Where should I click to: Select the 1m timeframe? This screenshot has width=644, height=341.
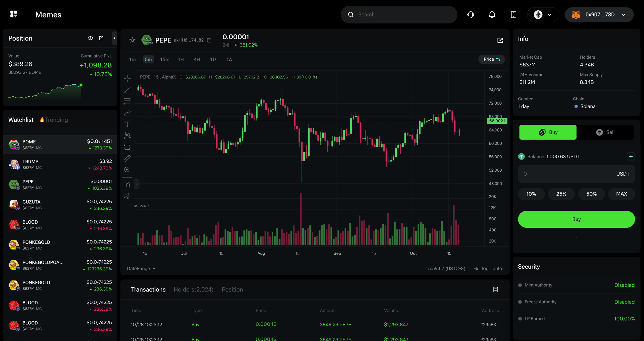pos(132,59)
